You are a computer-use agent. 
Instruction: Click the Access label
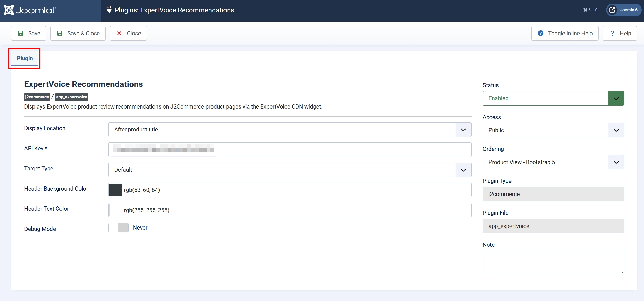click(492, 117)
